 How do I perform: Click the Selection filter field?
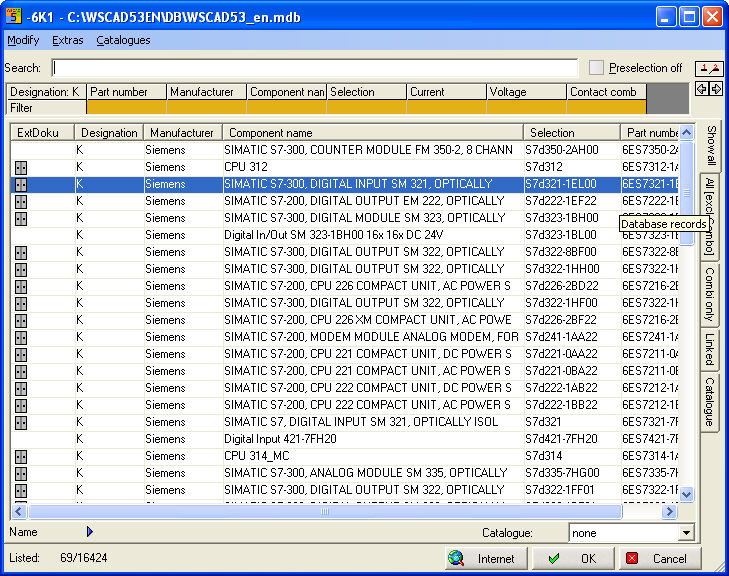pyautogui.click(x=366, y=107)
